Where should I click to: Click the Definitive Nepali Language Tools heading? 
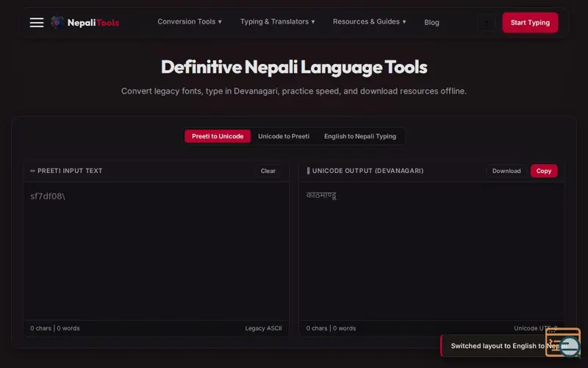click(294, 67)
